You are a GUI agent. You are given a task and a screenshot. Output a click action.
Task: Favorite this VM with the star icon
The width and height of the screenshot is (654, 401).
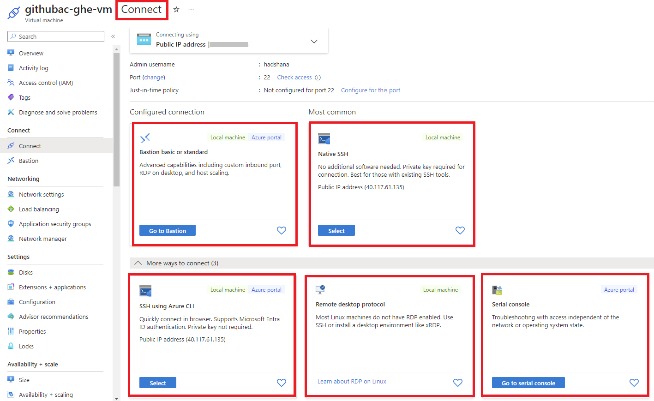[176, 9]
